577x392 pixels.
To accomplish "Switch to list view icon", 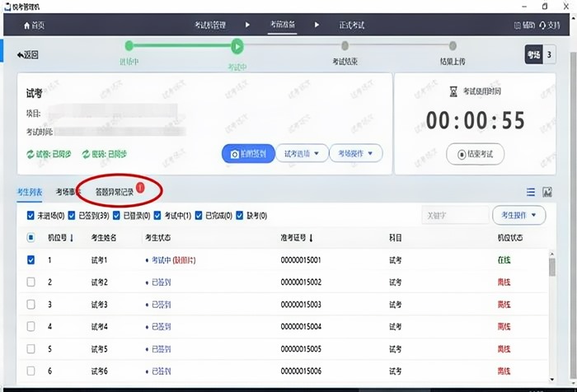I will (x=531, y=192).
